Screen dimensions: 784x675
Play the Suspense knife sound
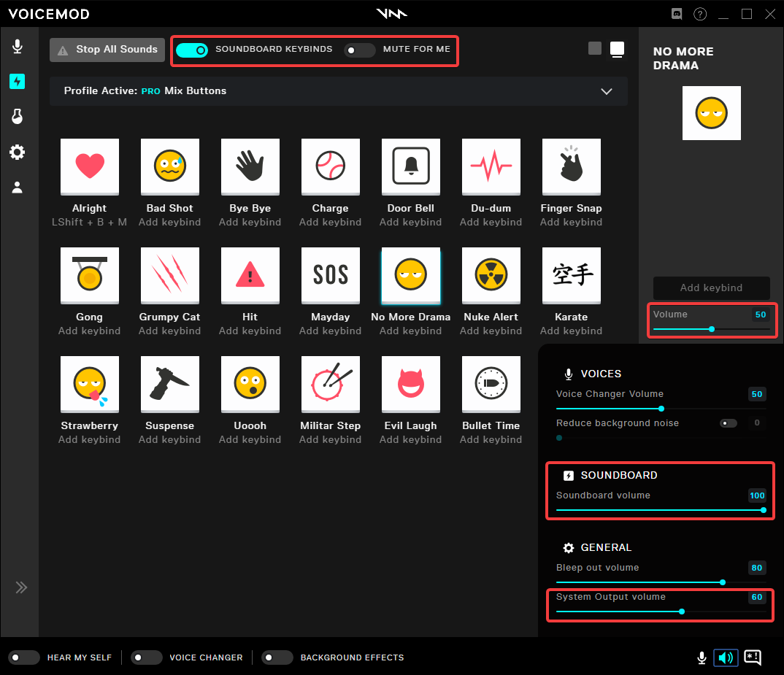[x=170, y=385]
